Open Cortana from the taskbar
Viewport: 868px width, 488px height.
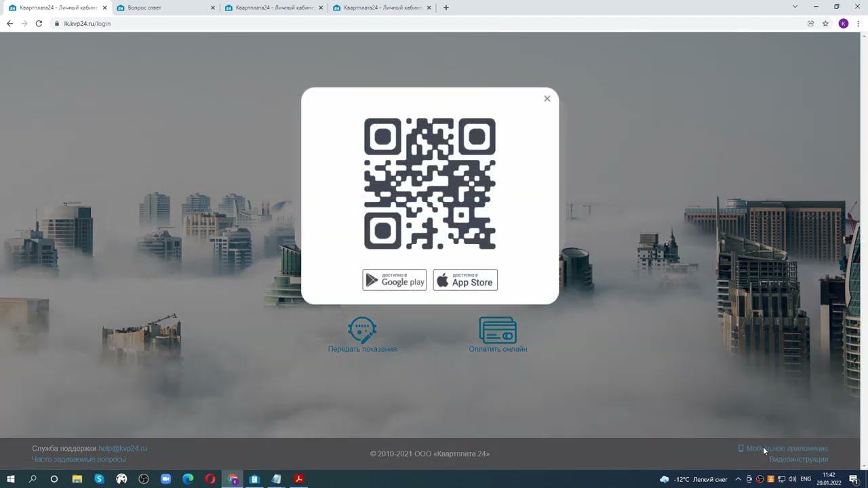(x=54, y=479)
